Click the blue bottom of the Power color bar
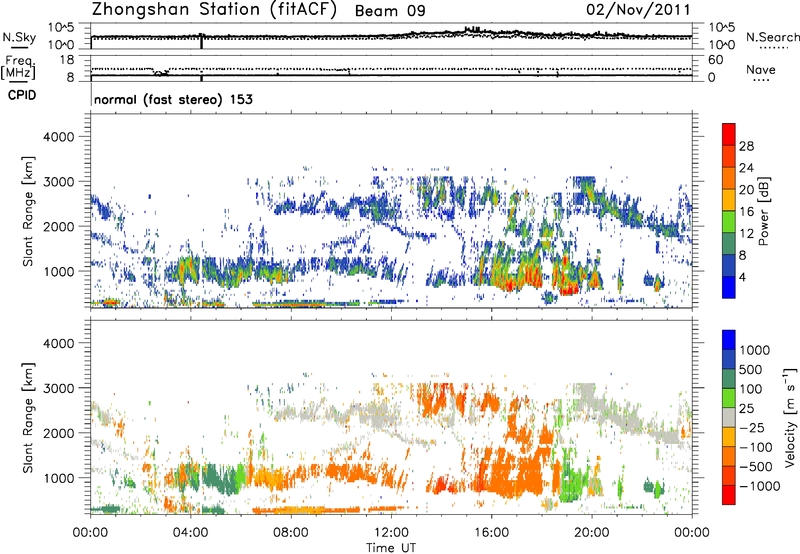The width and height of the screenshot is (800, 554). click(729, 288)
